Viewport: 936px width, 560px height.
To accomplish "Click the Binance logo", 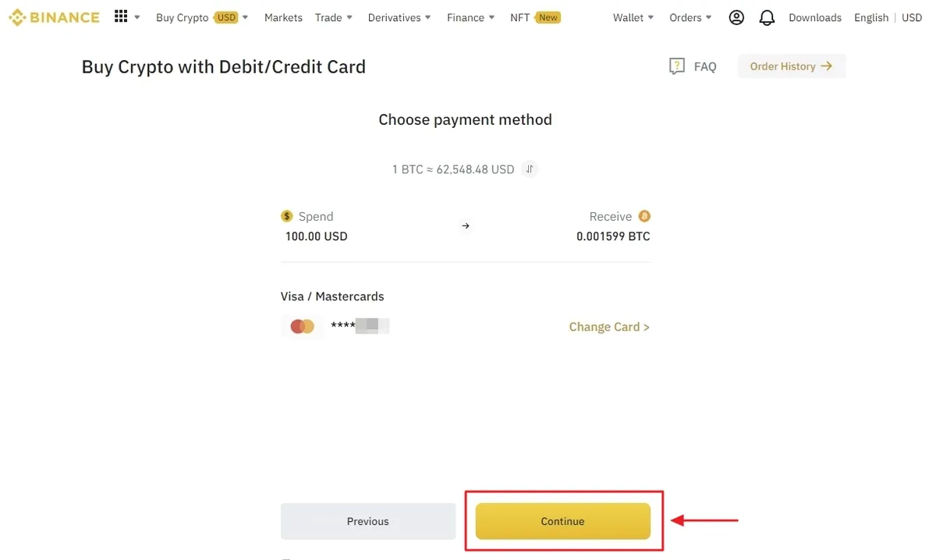I will [54, 17].
